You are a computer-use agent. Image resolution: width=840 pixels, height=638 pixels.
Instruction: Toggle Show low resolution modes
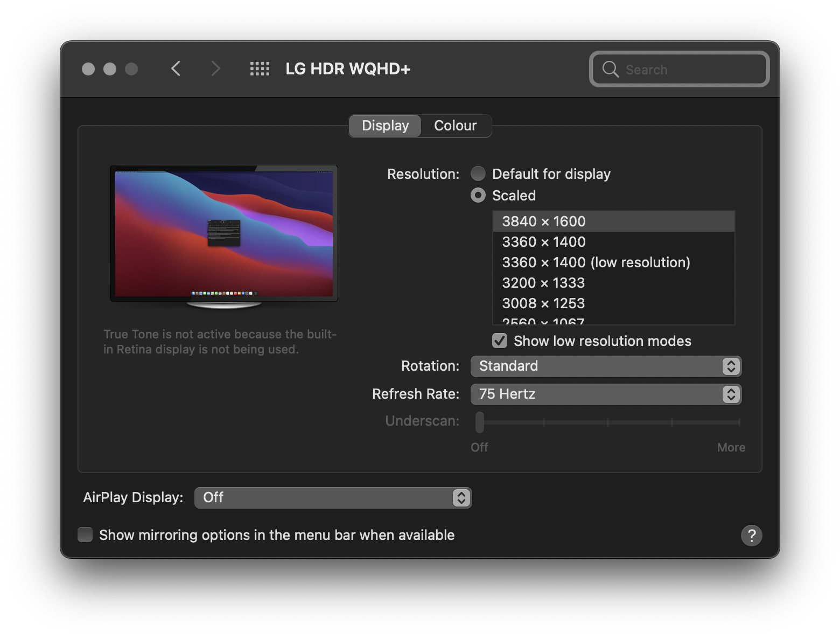[x=500, y=341]
